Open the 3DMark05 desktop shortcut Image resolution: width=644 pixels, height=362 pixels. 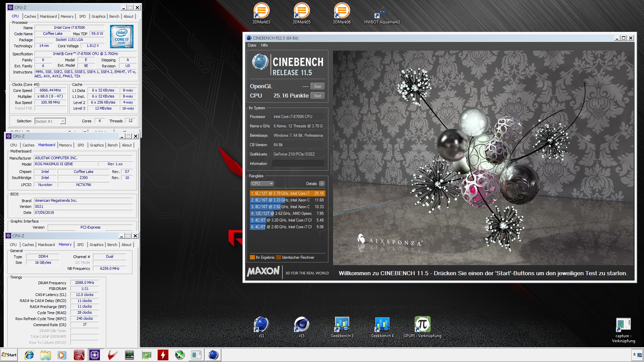coord(302,13)
